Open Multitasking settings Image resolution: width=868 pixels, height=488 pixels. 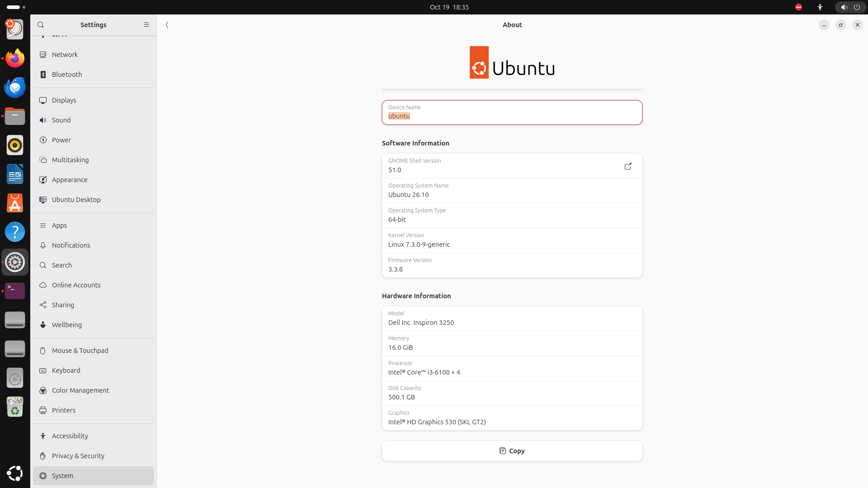click(94, 160)
